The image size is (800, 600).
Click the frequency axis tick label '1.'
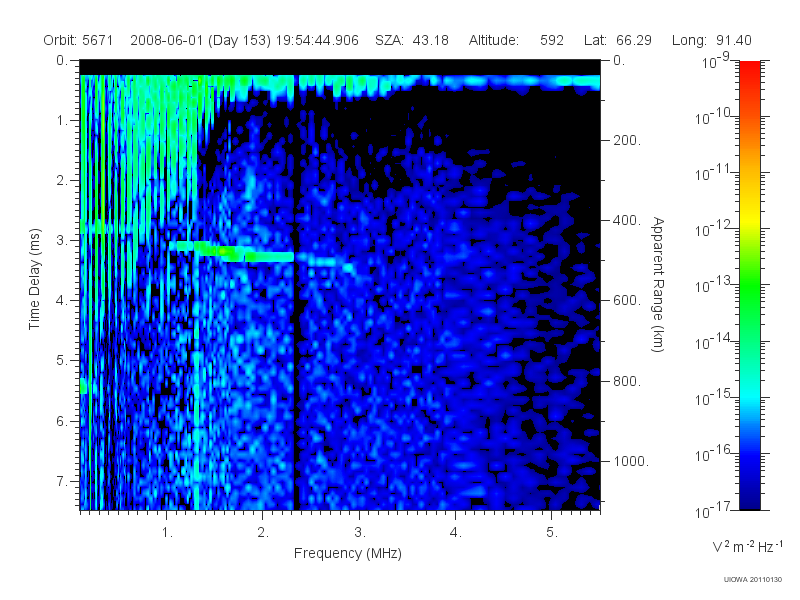pyautogui.click(x=167, y=532)
